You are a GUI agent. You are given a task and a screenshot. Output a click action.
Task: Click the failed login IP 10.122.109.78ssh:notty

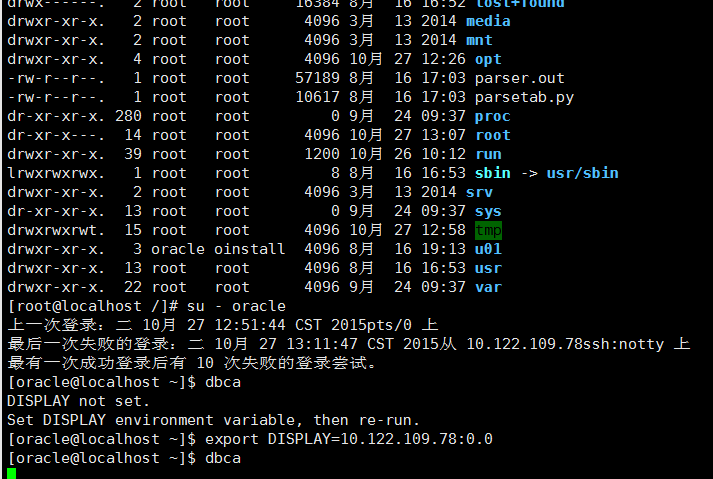pos(565,344)
